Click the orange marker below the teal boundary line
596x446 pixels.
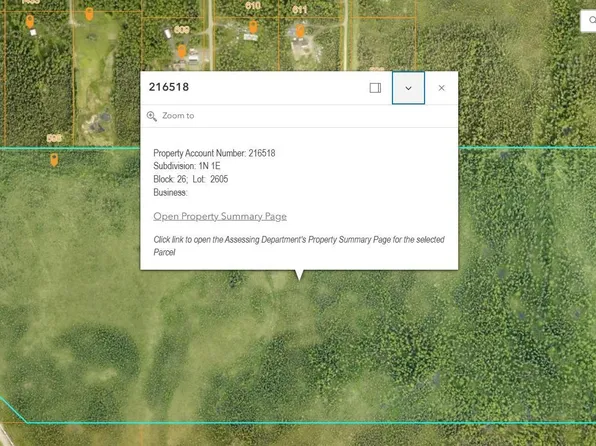(x=54, y=160)
